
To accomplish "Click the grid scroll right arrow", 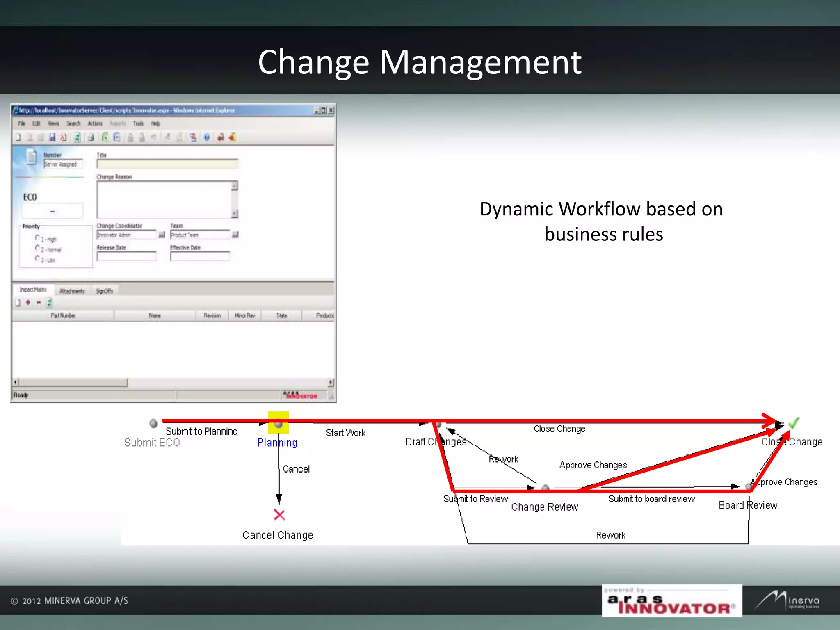I will (331, 382).
